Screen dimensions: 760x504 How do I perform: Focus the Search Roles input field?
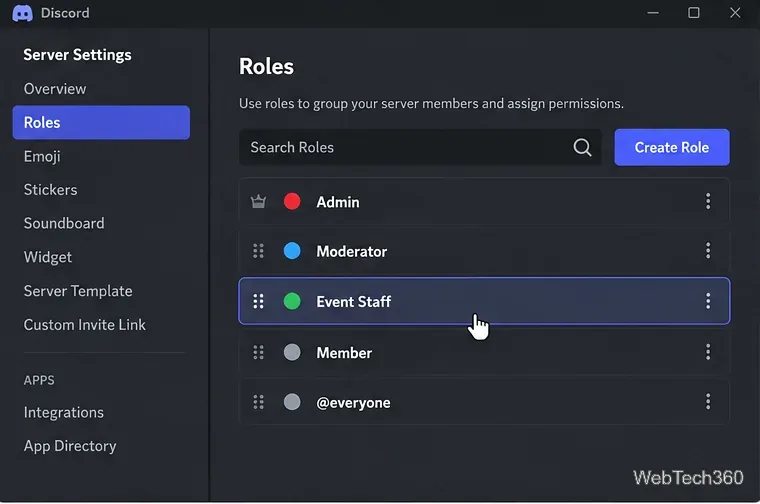pyautogui.click(x=420, y=147)
